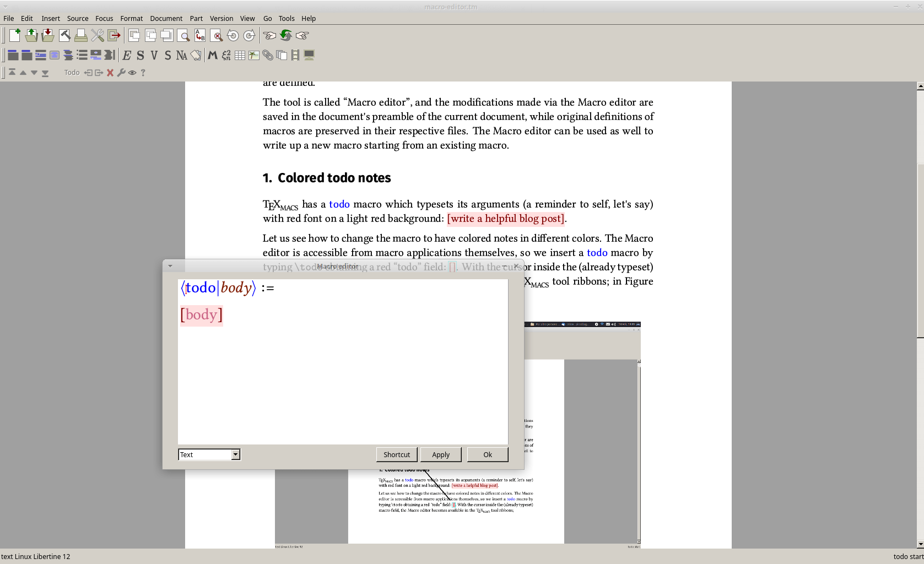Insert a table using the grid icon
This screenshot has width=924, height=564.
(x=240, y=55)
